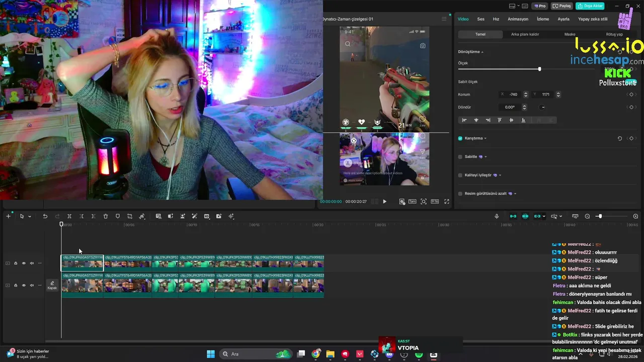Toggle eye visibility on upper video track

(x=24, y=263)
